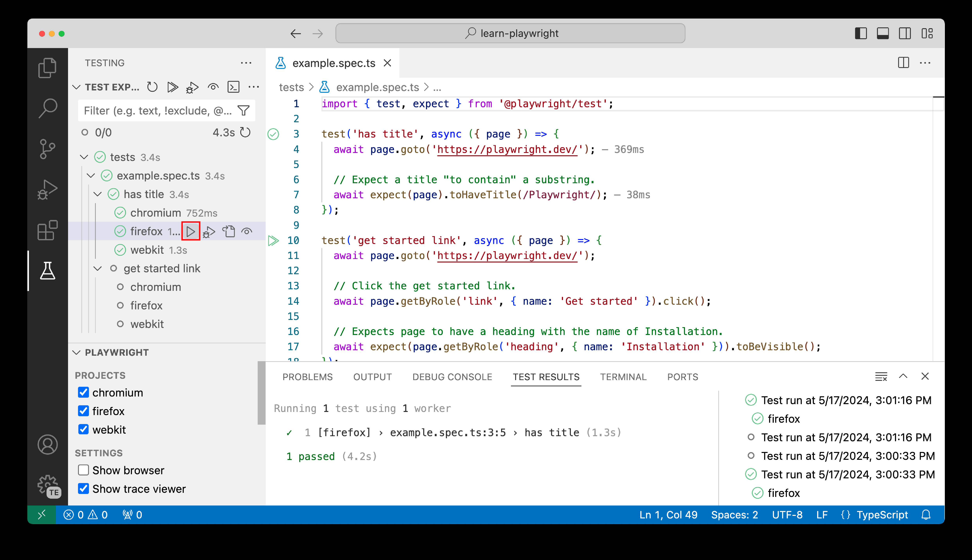Collapse example.spec.ts tree node
This screenshot has width=972, height=560.
tap(91, 176)
